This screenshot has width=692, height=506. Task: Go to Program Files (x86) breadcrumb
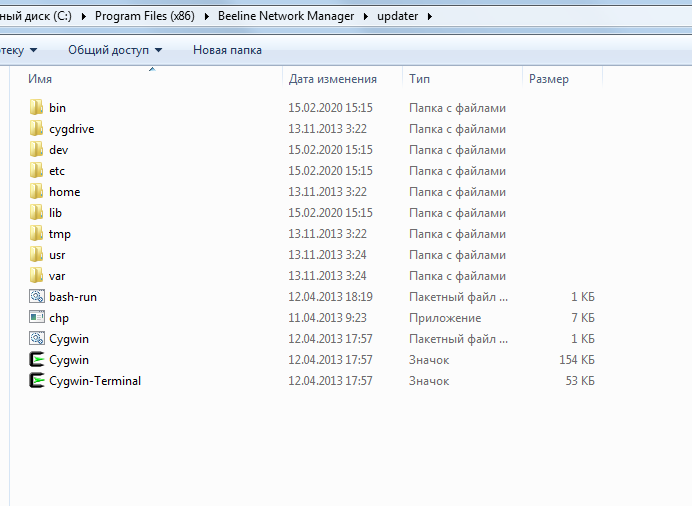click(x=145, y=16)
